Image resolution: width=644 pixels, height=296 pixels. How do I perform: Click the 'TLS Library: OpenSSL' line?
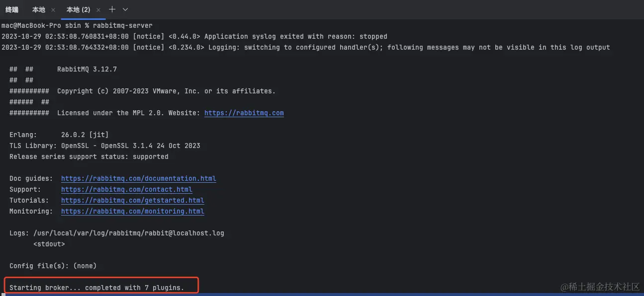coord(105,146)
